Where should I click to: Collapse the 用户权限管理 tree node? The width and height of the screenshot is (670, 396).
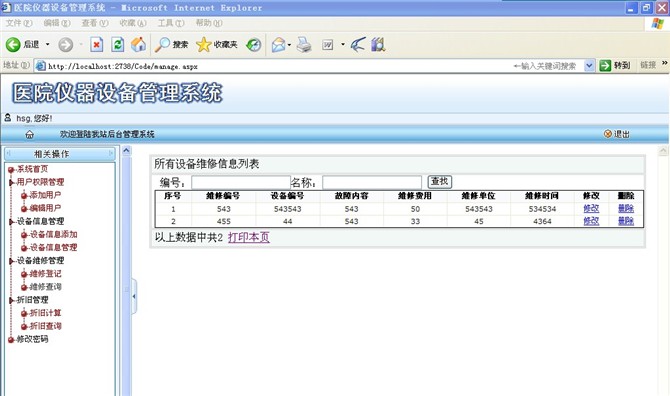point(12,182)
